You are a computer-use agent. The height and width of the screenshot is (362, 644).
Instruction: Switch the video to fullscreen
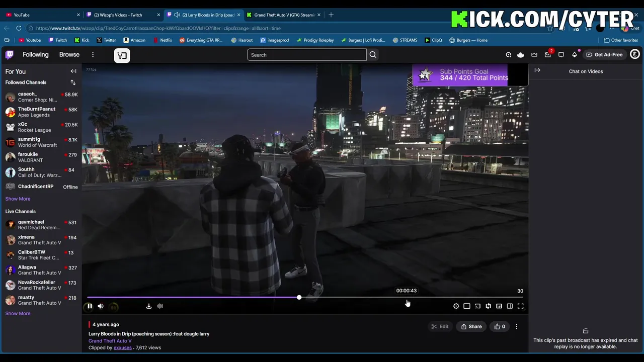pyautogui.click(x=521, y=306)
